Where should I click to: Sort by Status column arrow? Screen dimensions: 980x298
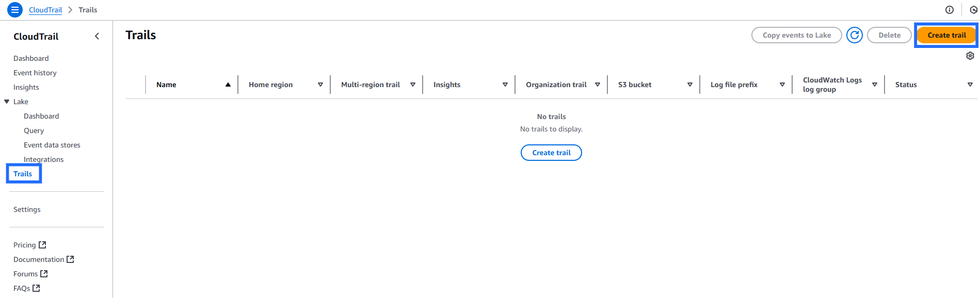(970, 85)
